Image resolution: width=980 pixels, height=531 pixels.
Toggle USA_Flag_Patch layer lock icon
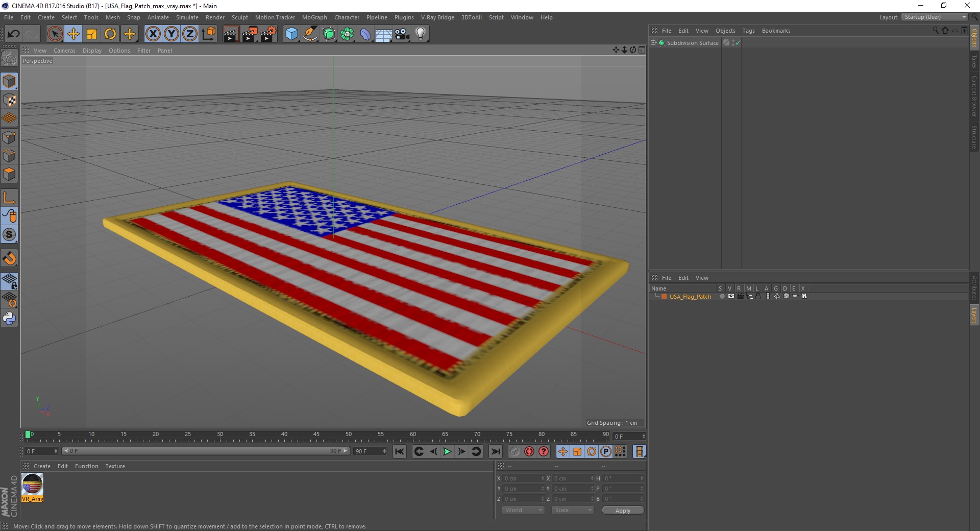(x=758, y=296)
